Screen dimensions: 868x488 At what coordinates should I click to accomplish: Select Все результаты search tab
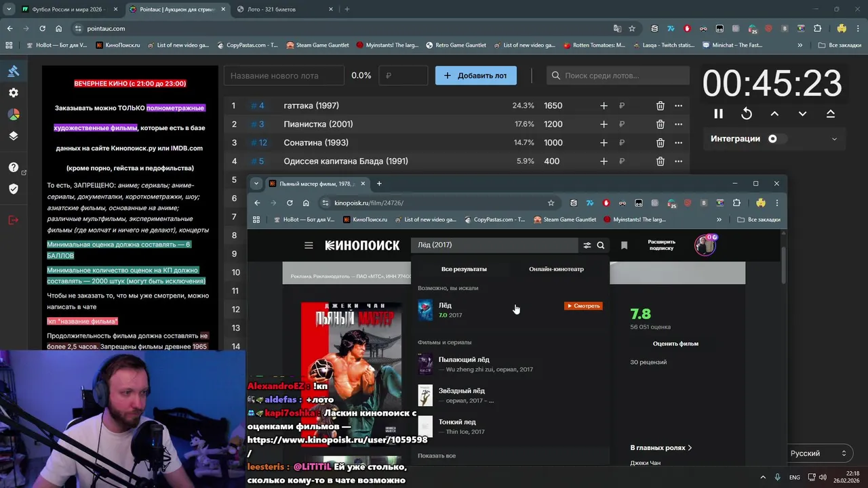tap(464, 269)
